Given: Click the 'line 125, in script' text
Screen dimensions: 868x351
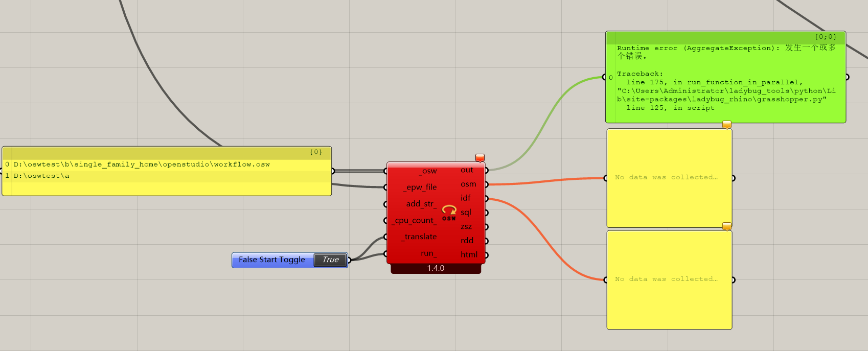Looking at the screenshot, I should (670, 108).
